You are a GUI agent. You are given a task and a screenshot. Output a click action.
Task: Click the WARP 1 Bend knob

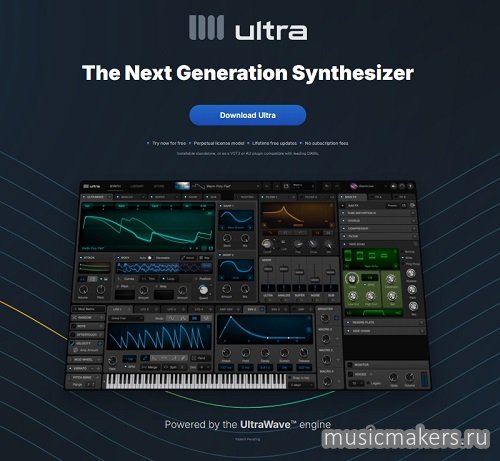pyautogui.click(x=227, y=238)
